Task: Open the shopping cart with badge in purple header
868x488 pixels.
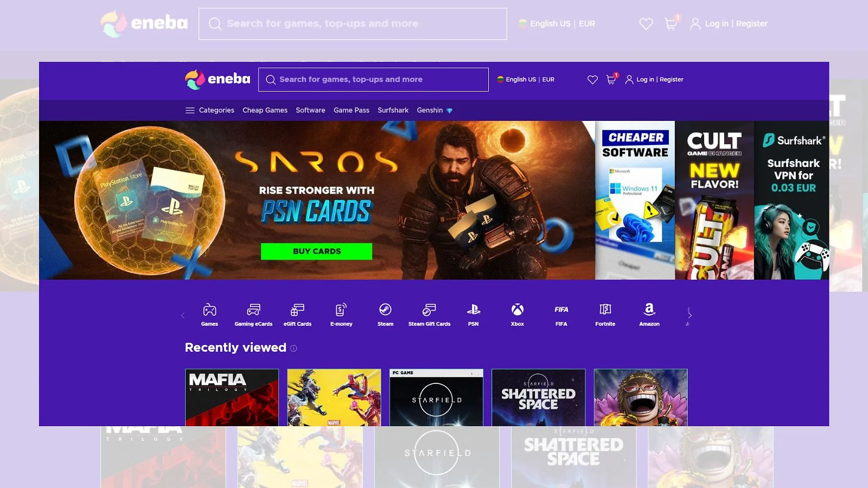Action: (x=611, y=79)
